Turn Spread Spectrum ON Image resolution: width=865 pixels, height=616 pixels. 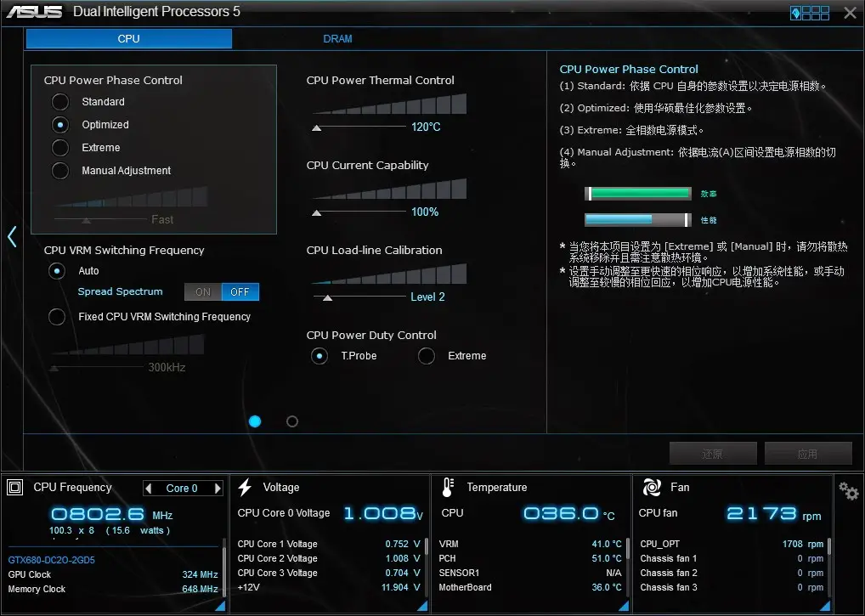pyautogui.click(x=203, y=291)
